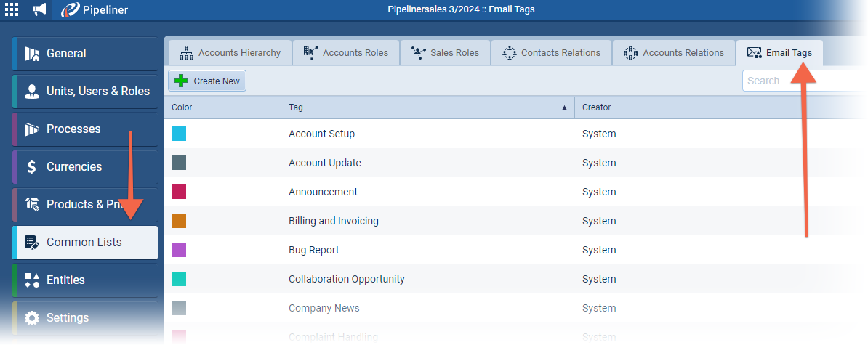
Task: Select the Announcement tag
Action: click(324, 192)
